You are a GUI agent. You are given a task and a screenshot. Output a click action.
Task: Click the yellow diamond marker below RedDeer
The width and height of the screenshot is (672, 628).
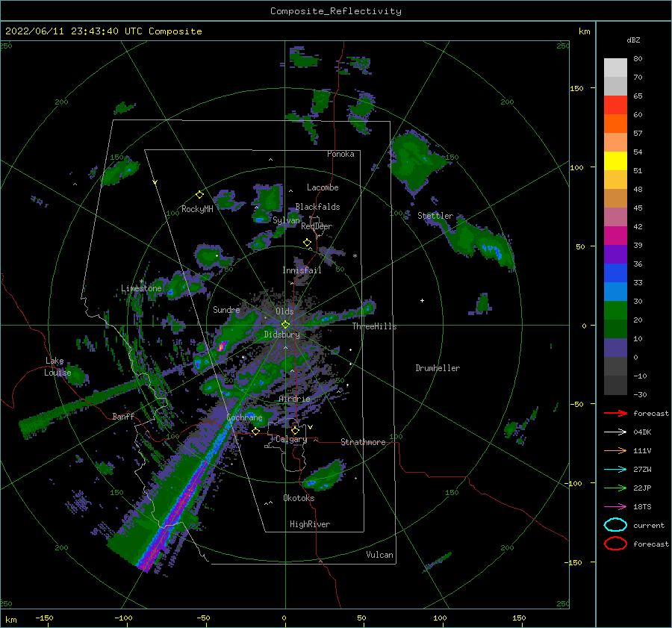[x=307, y=243]
